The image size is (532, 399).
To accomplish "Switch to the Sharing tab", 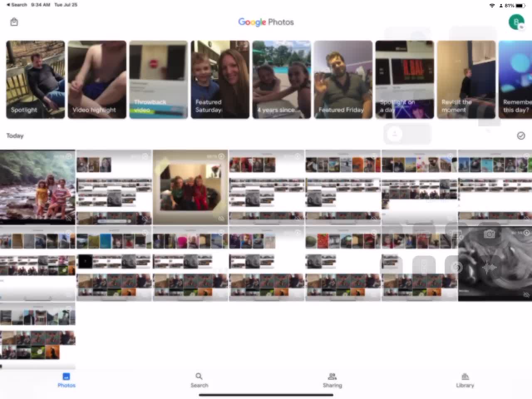I will [x=332, y=380].
